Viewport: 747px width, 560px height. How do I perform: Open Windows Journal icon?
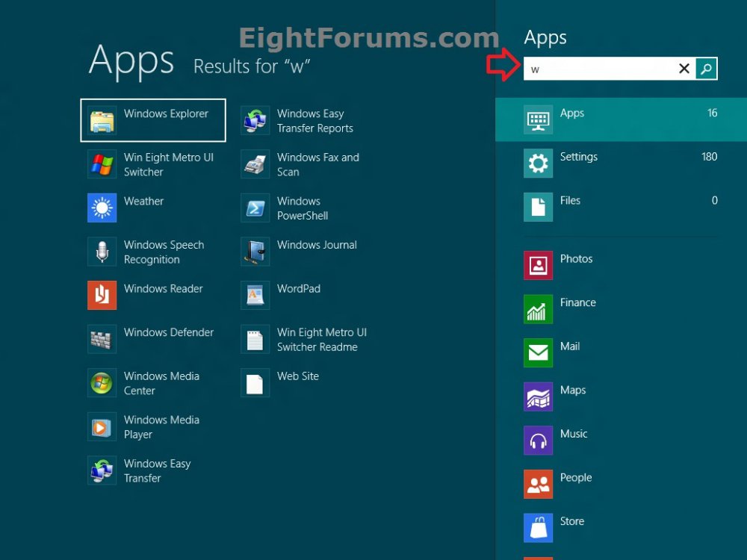tap(255, 252)
